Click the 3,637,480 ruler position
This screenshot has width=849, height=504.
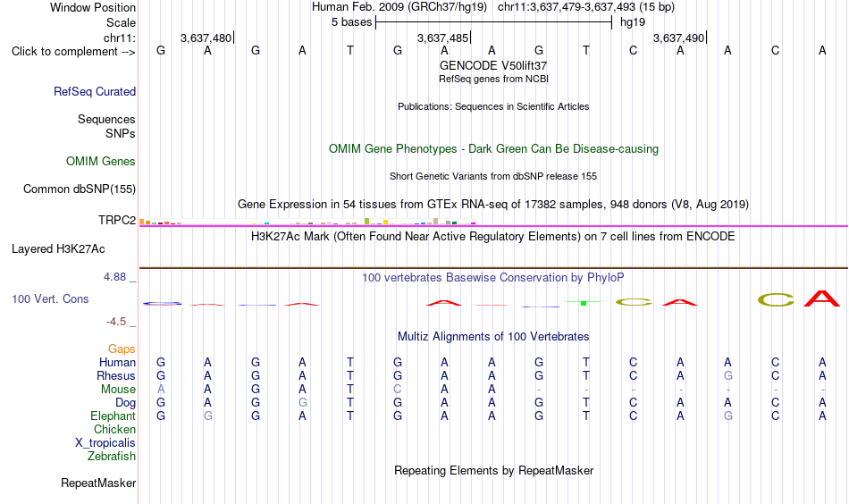pyautogui.click(x=206, y=38)
